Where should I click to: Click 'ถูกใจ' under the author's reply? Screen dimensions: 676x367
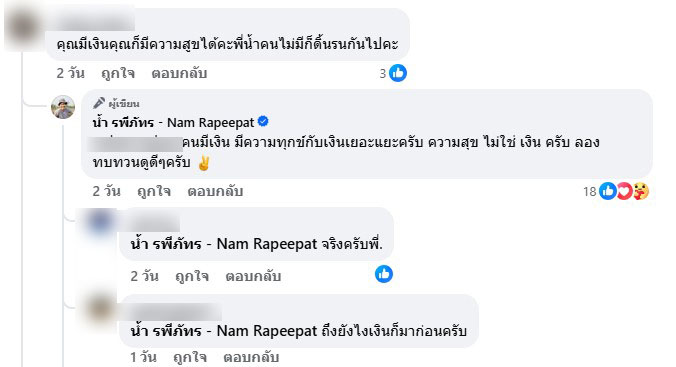click(154, 191)
